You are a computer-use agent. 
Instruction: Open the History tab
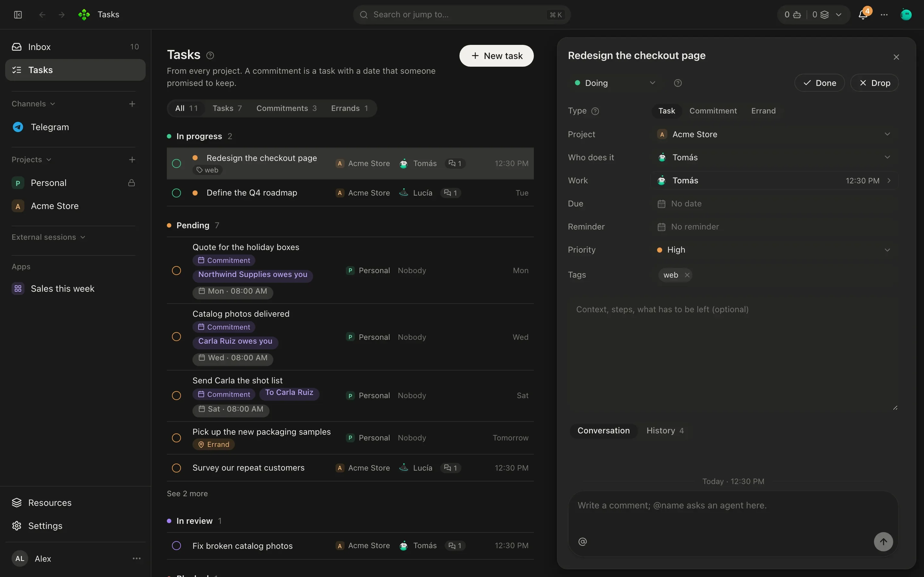click(665, 431)
